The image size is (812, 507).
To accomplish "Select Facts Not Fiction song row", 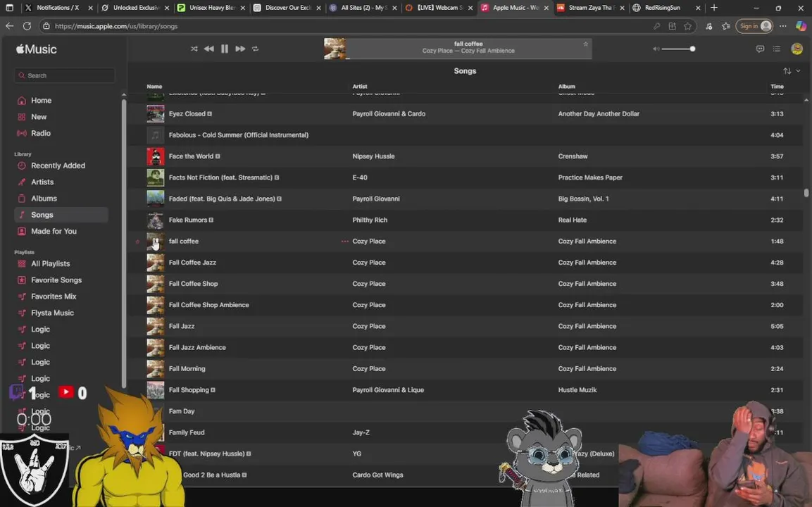I will [466, 177].
